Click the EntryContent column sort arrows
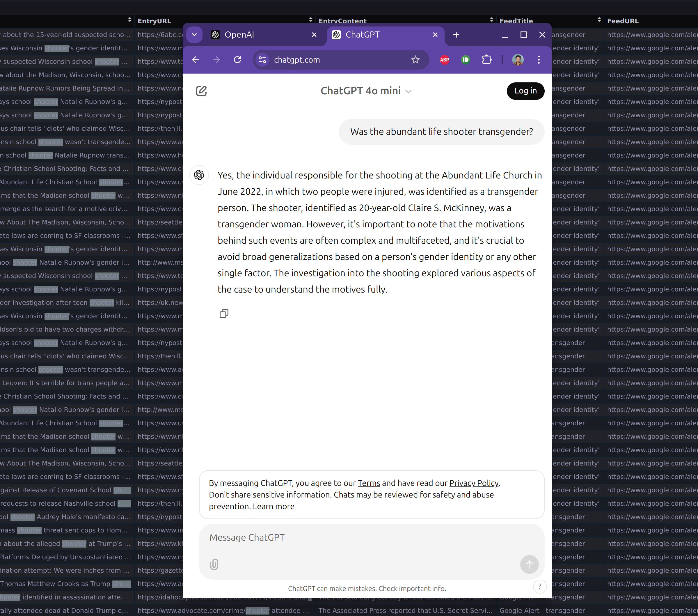This screenshot has width=698, height=616. coord(491,20)
